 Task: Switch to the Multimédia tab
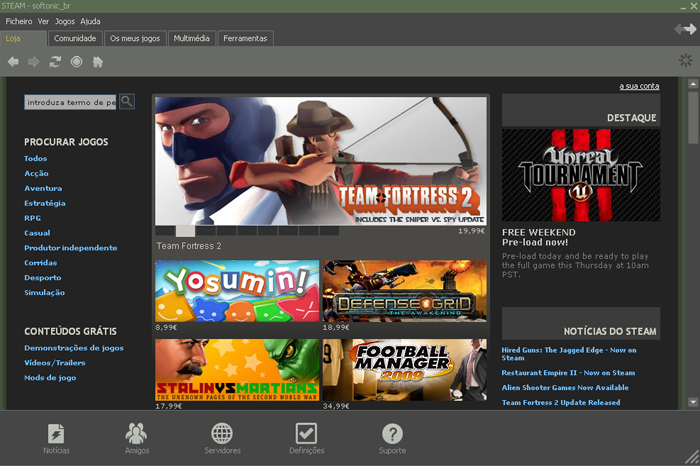pos(192,38)
